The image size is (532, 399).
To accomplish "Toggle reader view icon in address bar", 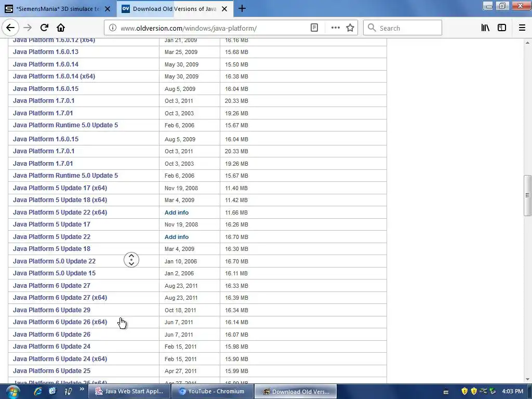I will pos(314,28).
